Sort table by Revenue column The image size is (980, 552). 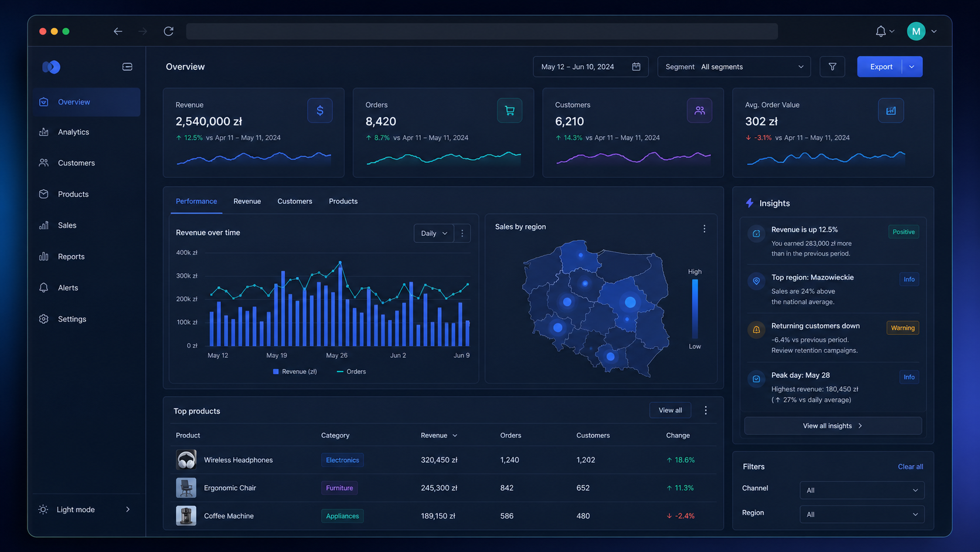pos(438,435)
